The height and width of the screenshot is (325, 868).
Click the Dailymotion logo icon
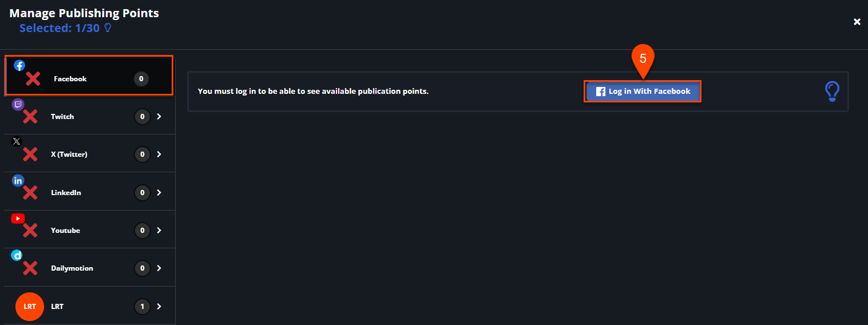point(17,256)
